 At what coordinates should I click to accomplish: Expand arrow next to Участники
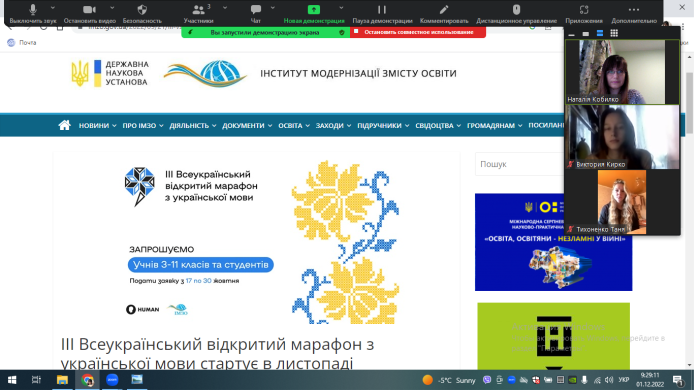point(225,8)
